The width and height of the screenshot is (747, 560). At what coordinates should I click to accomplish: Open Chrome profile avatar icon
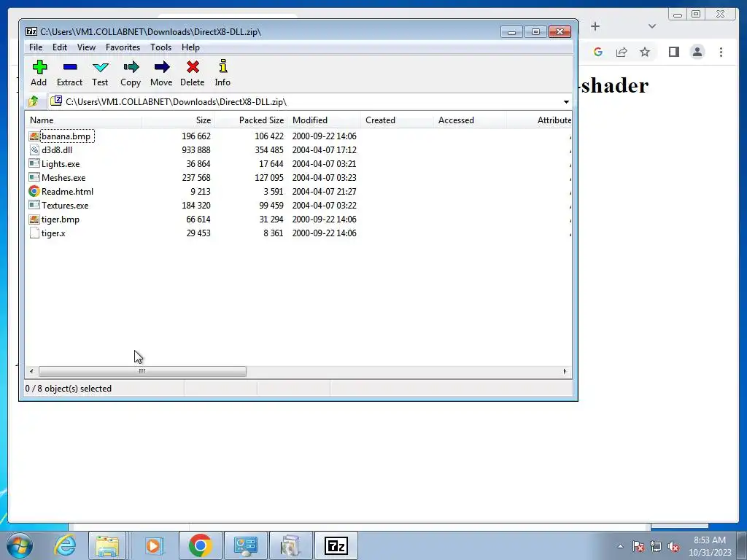[697, 52]
